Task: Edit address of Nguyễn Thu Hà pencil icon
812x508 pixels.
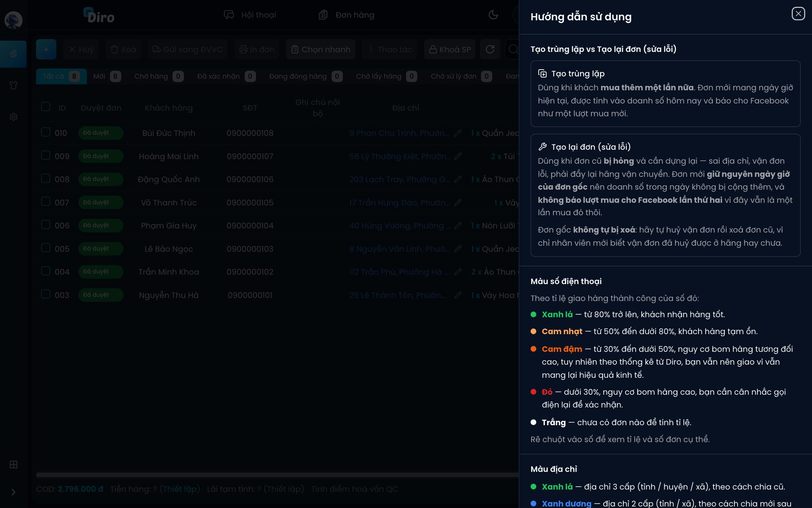Action: coord(458,295)
